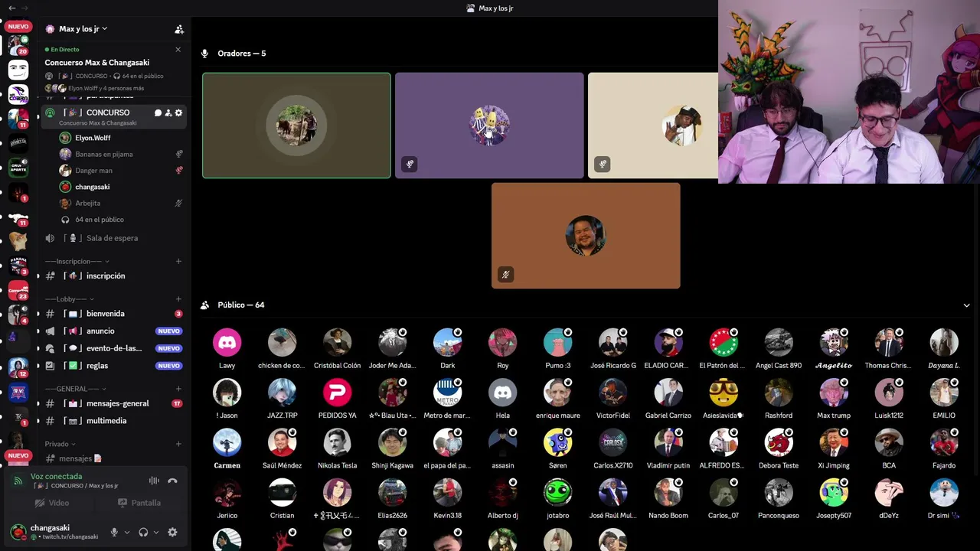Add a channel in the Inscripcion category
The width and height of the screenshot is (980, 551).
[178, 261]
